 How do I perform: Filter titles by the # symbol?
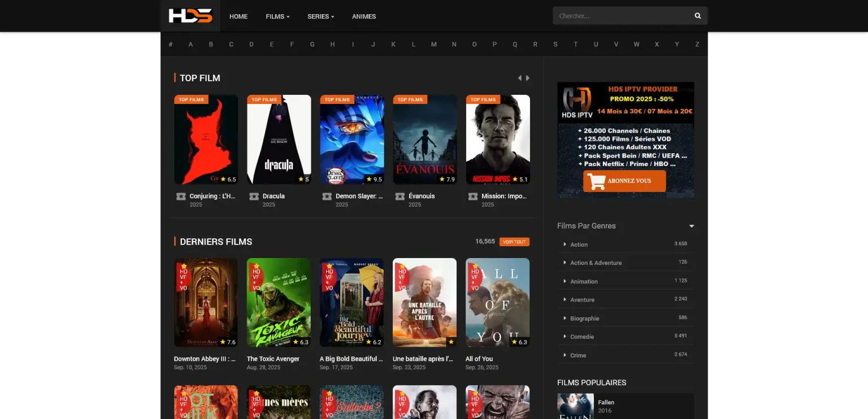click(171, 44)
